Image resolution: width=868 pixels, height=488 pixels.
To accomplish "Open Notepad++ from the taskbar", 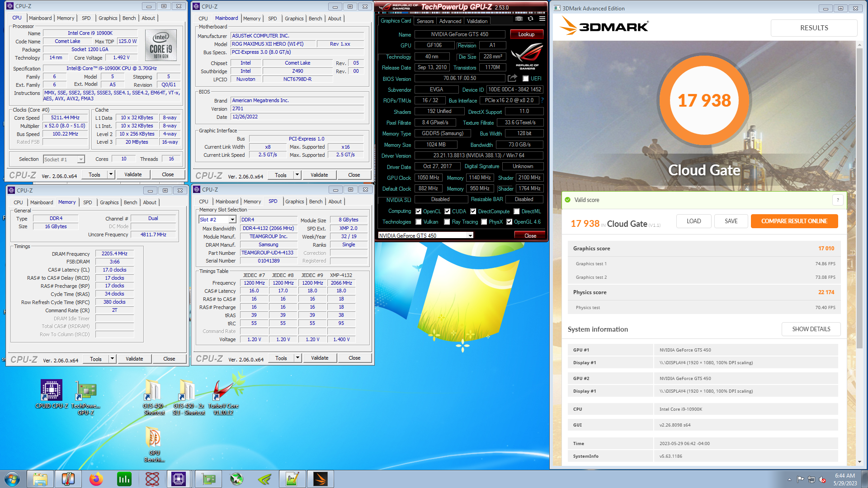I will tap(292, 479).
